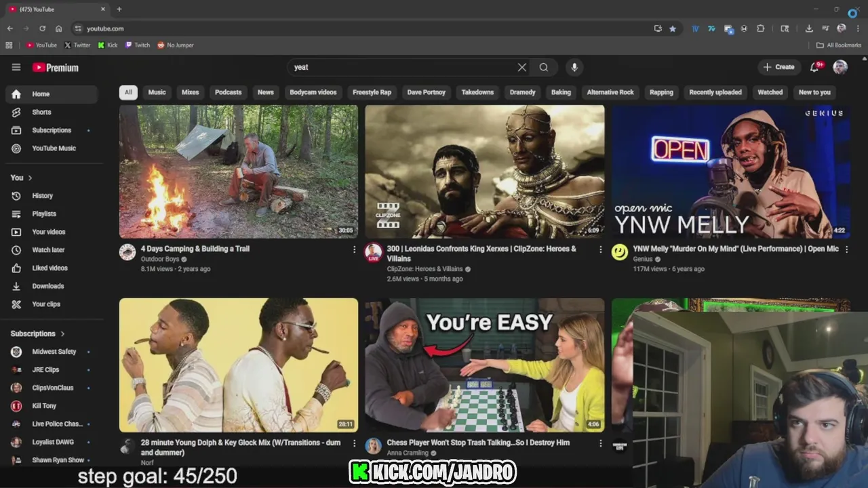This screenshot has height=488, width=868.
Task: Clear the search box with the X
Action: [x=521, y=67]
